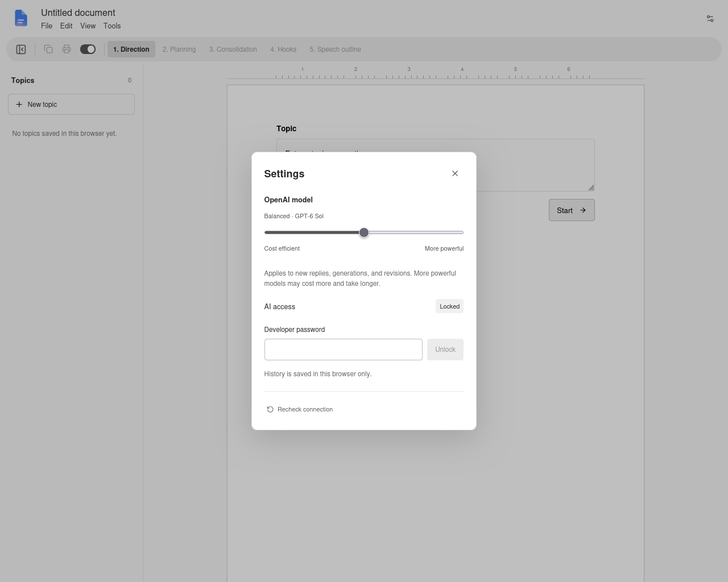Go to the 3. Consolidation tab
Image resolution: width=728 pixels, height=582 pixels.
tap(233, 49)
